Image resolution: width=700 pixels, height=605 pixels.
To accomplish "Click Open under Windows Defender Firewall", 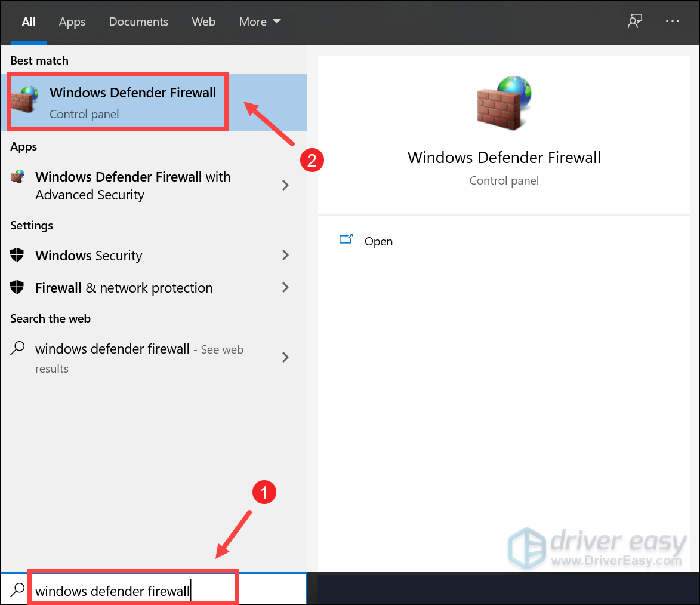I will (x=378, y=241).
